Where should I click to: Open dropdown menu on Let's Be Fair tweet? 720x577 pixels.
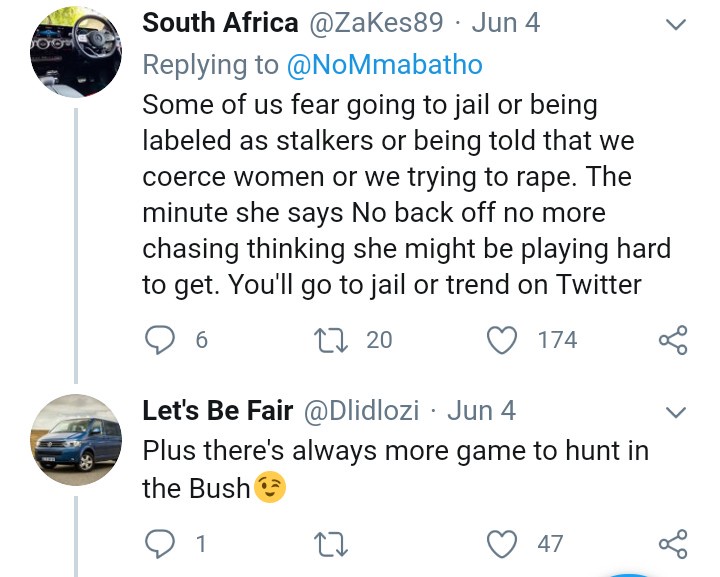676,412
